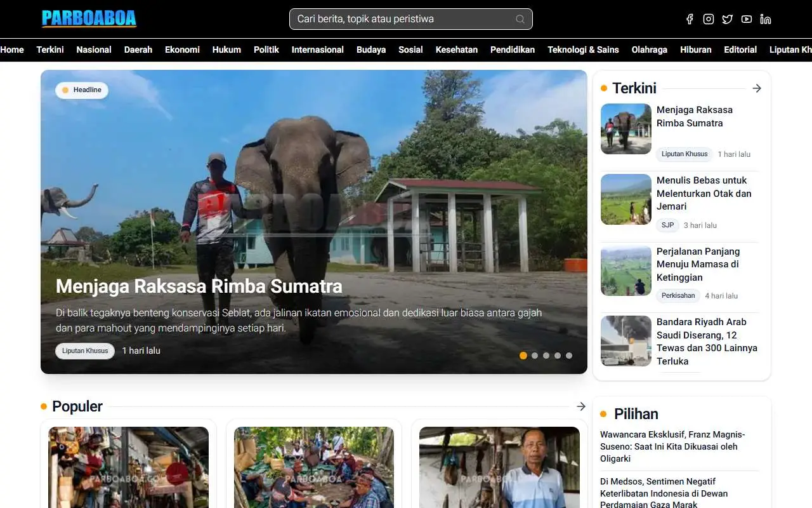Open the elephant thumbnail in Terkini list
The height and width of the screenshot is (508, 812).
click(x=626, y=129)
